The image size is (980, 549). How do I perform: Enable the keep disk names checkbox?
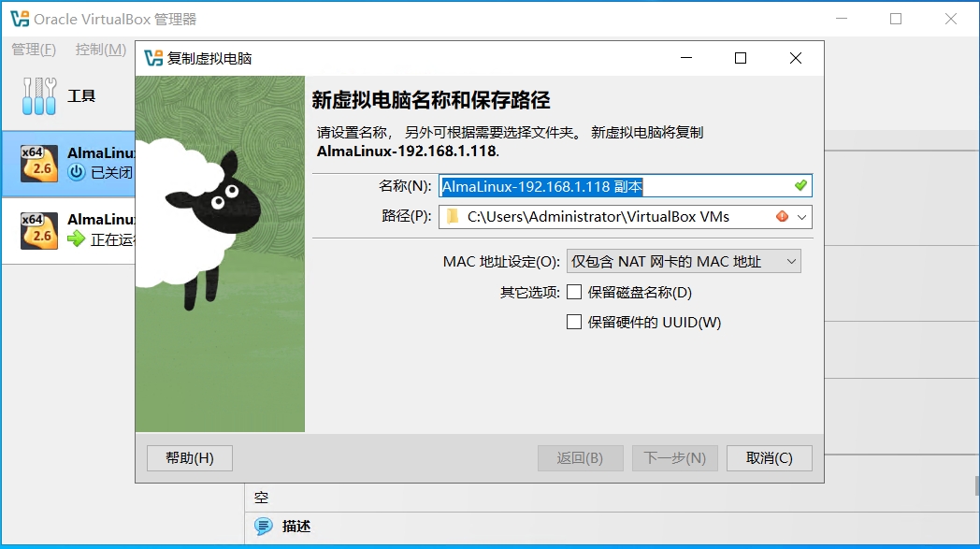coord(574,292)
